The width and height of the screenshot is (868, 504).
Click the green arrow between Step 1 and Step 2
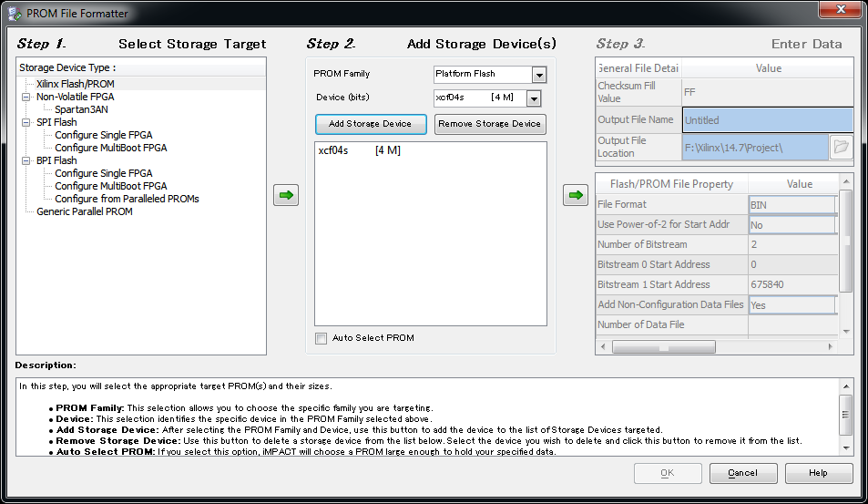286,195
